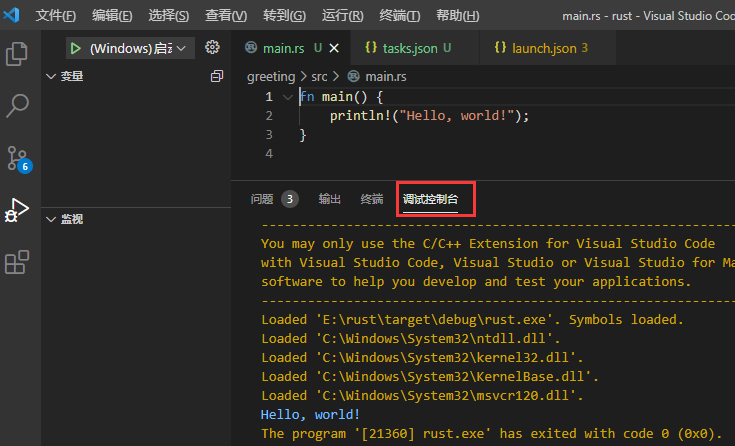Image resolution: width=735 pixels, height=446 pixels.
Task: Open launch.json via the gear icon
Action: (x=212, y=48)
